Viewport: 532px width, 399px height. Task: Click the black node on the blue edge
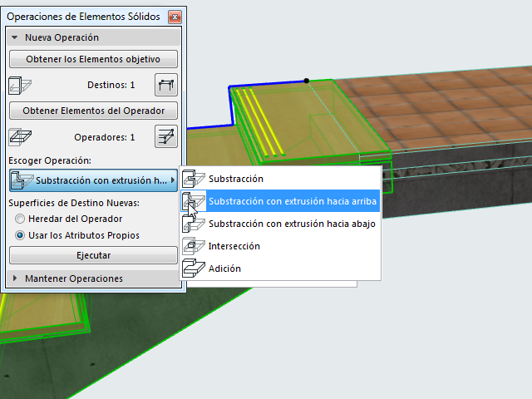pos(307,81)
